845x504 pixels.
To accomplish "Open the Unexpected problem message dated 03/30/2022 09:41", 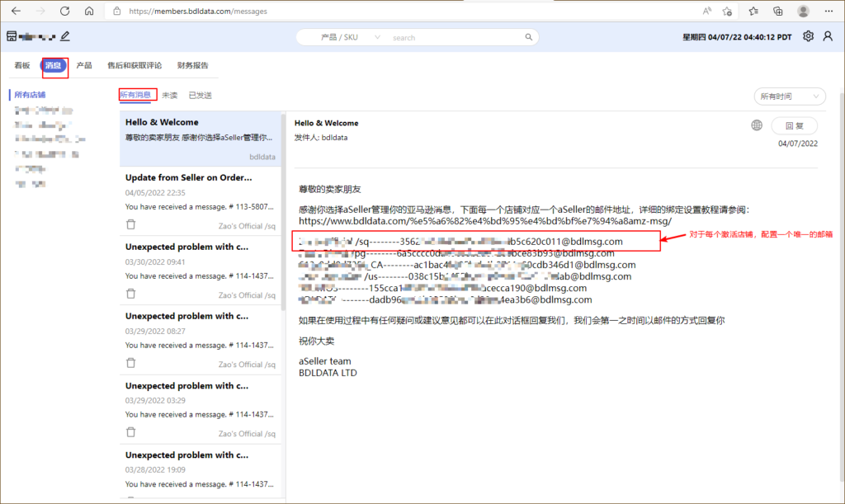I will coord(200,271).
